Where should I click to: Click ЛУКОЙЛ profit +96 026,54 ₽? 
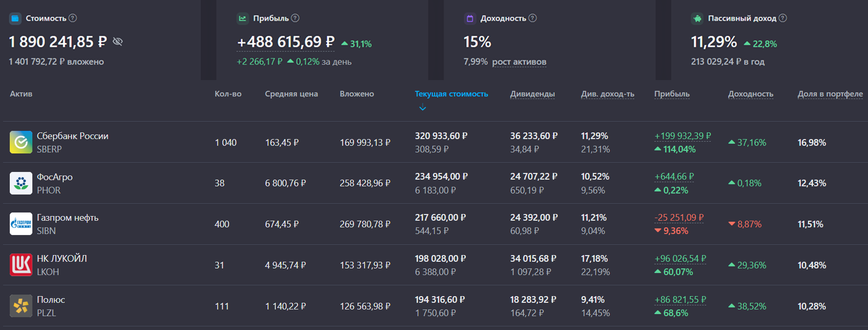[x=680, y=259]
